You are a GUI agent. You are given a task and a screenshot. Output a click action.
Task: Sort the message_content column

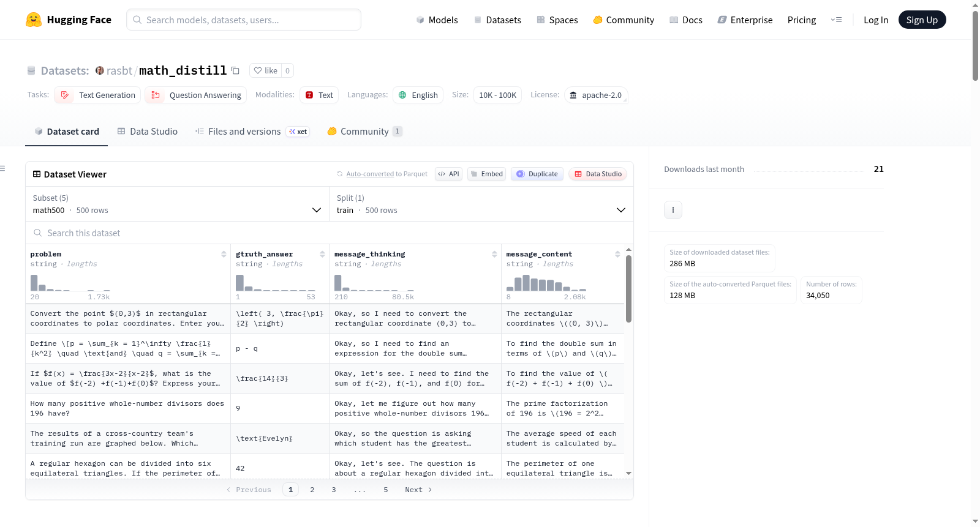coord(617,254)
